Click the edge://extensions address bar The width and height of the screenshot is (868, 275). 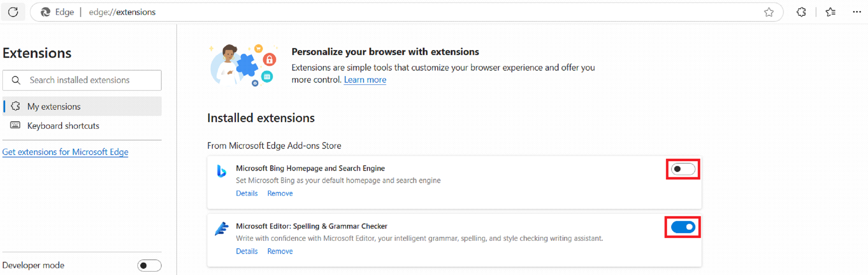(x=407, y=12)
